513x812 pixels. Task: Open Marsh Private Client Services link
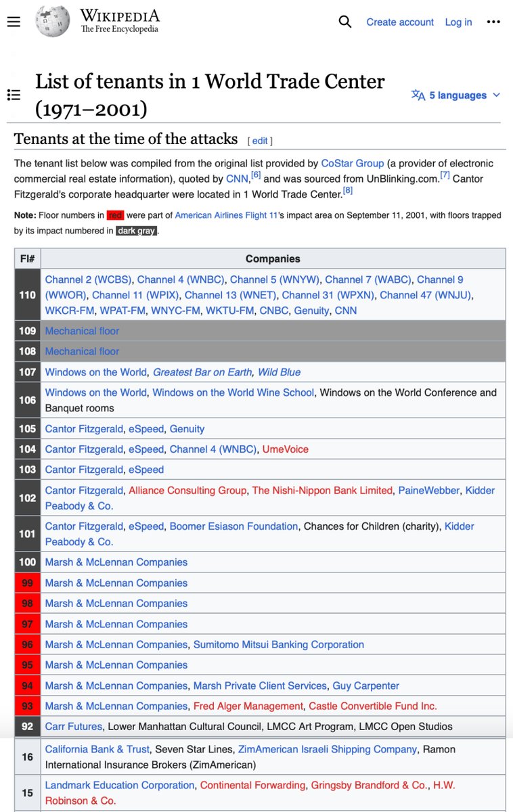(260, 686)
